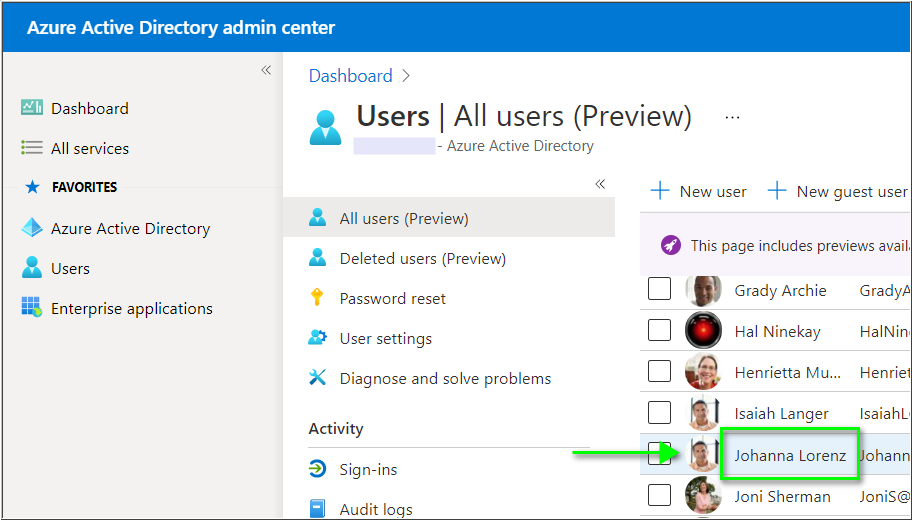Check the box beside Grady Archie
912x520 pixels.
660,290
